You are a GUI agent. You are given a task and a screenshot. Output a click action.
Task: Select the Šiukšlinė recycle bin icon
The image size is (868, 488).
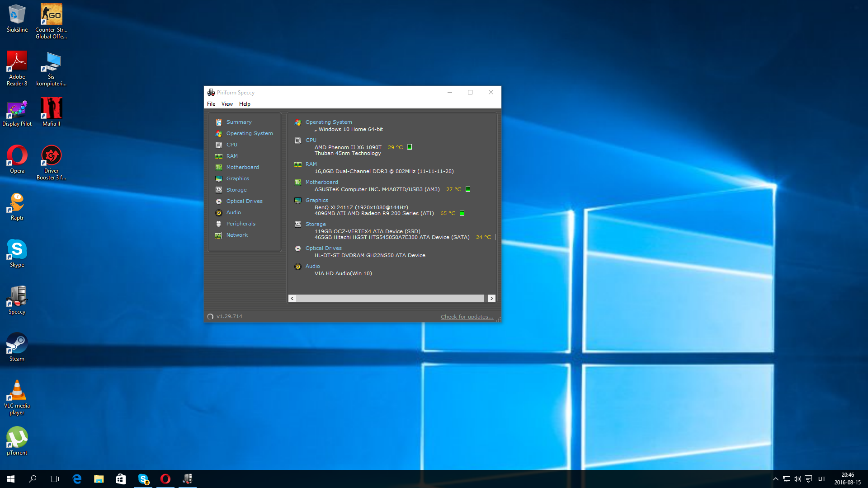pos(17,18)
